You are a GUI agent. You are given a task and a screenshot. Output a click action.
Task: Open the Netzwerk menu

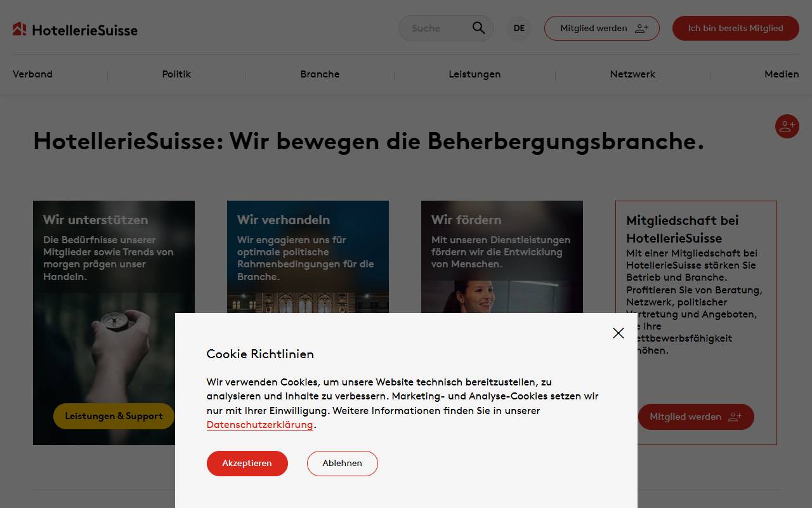point(632,74)
